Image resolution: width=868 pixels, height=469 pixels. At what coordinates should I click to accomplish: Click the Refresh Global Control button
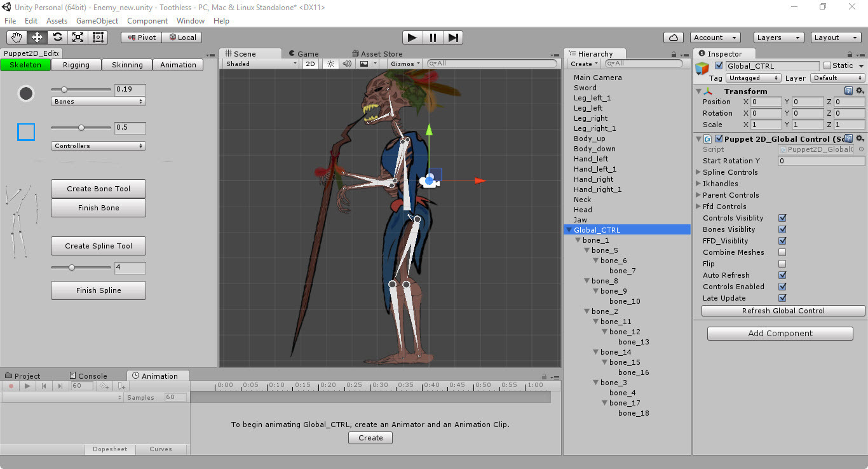[x=783, y=311]
